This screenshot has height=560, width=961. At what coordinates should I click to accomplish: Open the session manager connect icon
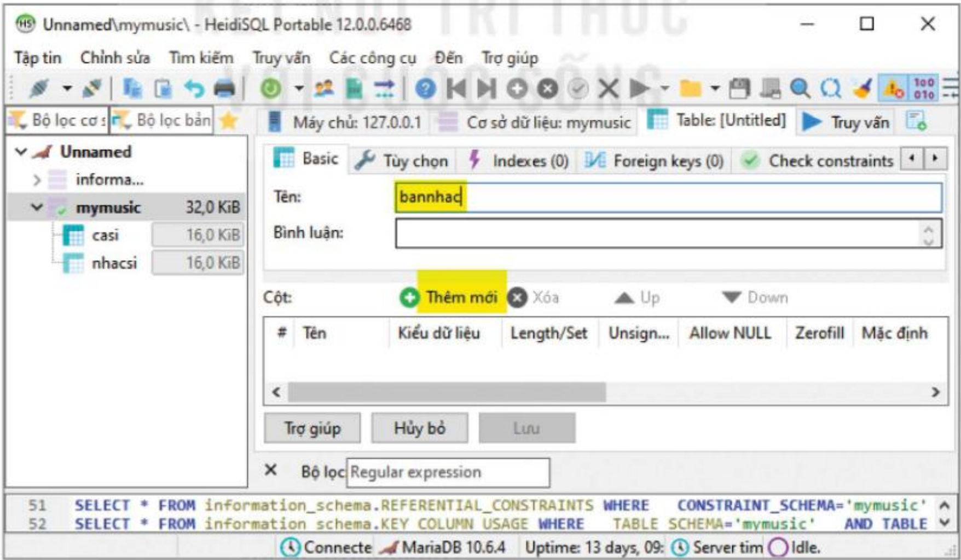click(39, 87)
